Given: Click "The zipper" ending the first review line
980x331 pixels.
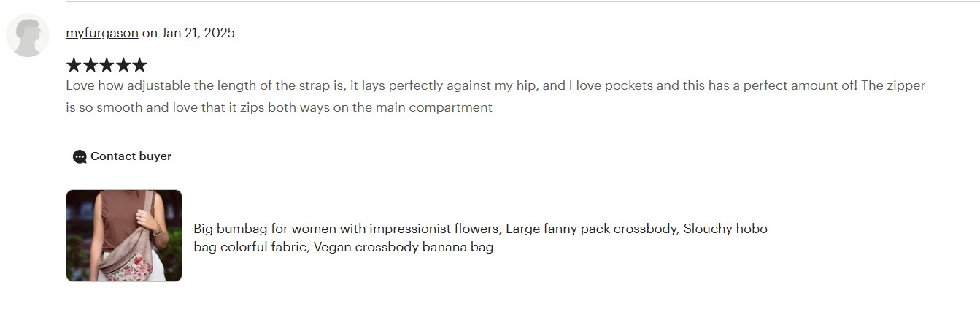Looking at the screenshot, I should pyautogui.click(x=893, y=85).
